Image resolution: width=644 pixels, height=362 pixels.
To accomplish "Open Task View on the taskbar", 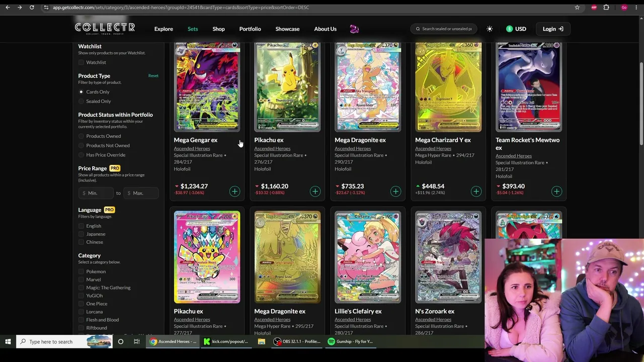I will click(x=136, y=342).
